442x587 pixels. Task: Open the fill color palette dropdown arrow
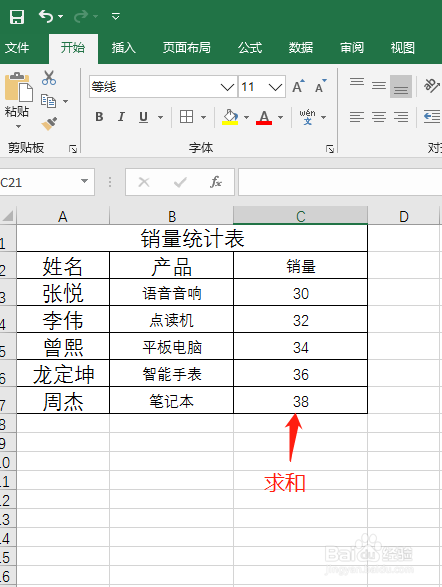(246, 117)
